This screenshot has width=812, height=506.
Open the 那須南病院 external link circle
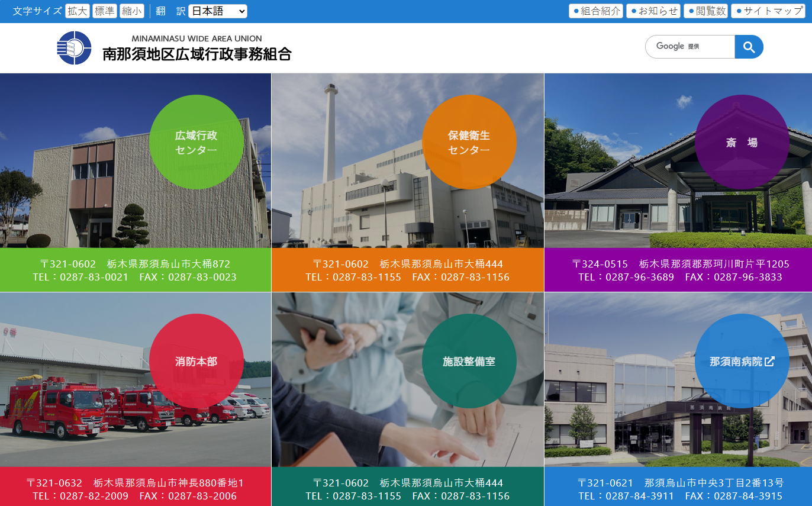742,361
